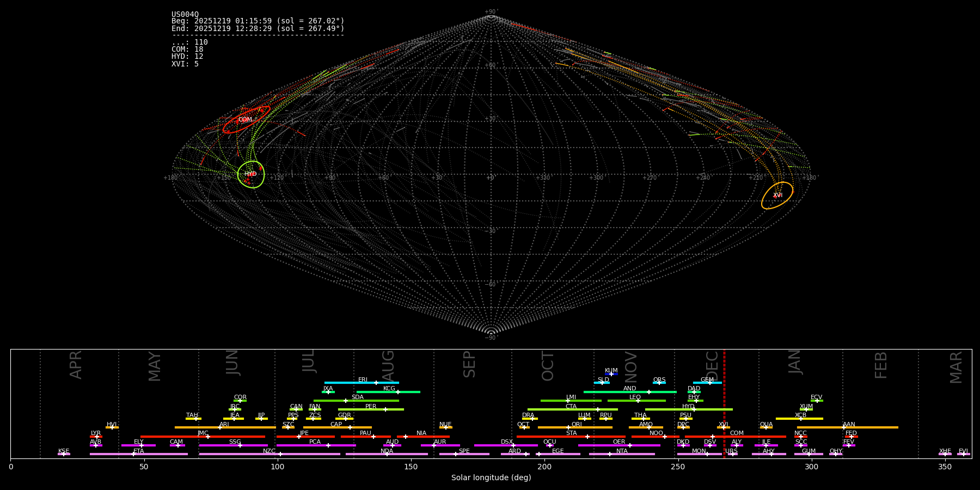Click the QUA shower peak marker
The height and width of the screenshot is (490, 980).
[x=766, y=427]
